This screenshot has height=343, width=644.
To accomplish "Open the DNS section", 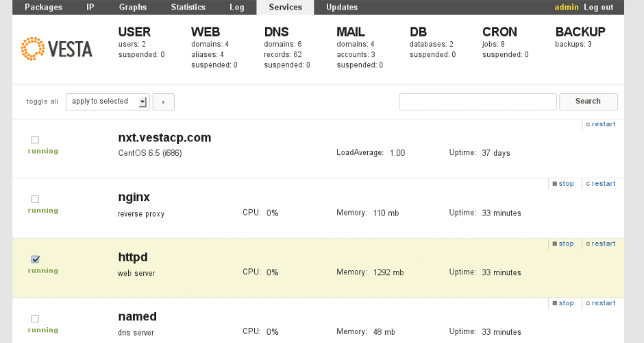I will pos(276,32).
